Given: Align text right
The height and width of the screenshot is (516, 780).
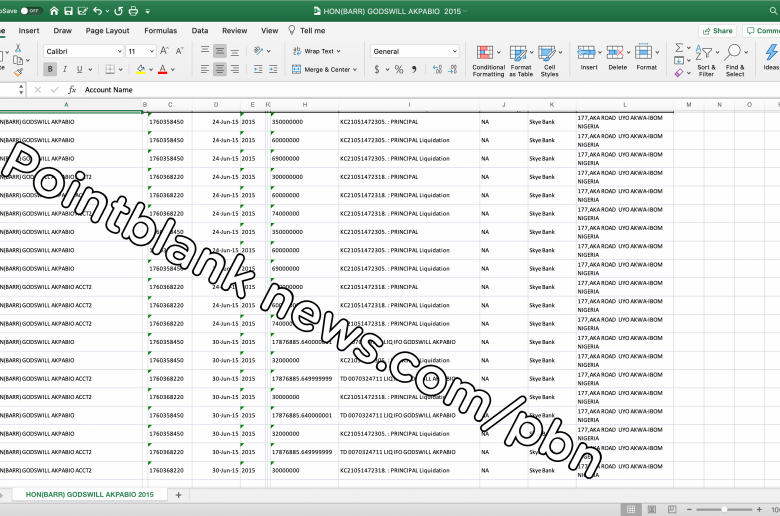Looking at the screenshot, I should (x=235, y=69).
